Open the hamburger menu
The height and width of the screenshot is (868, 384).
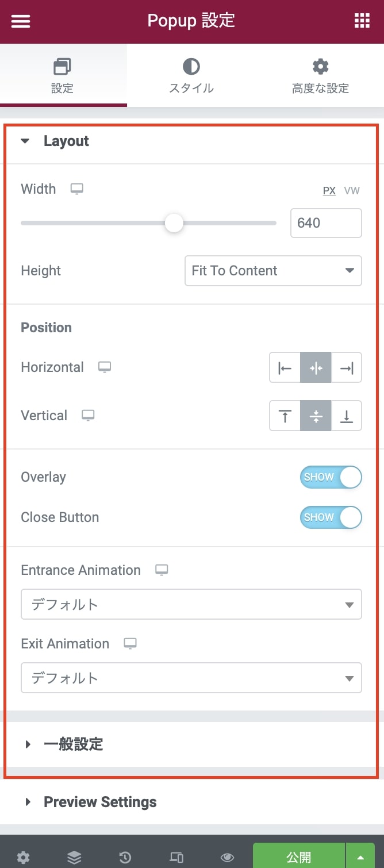point(21,21)
